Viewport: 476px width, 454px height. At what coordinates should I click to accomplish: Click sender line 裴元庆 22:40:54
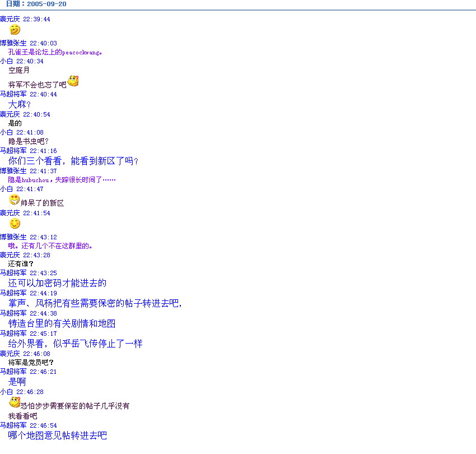point(25,114)
